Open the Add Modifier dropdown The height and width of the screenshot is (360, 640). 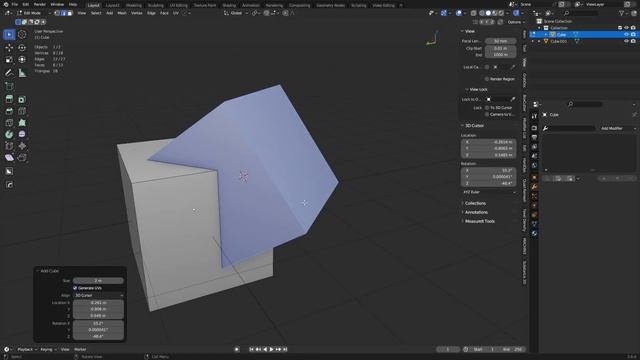(618, 129)
